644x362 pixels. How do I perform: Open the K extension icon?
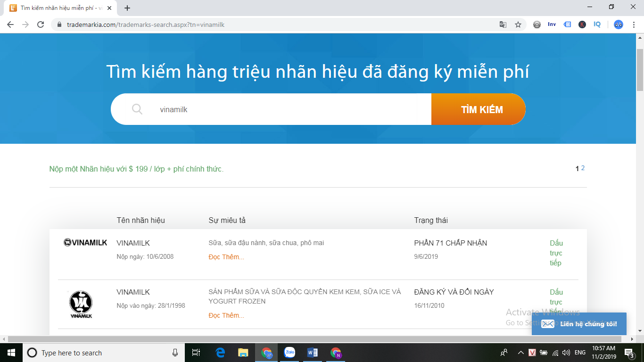tap(582, 25)
